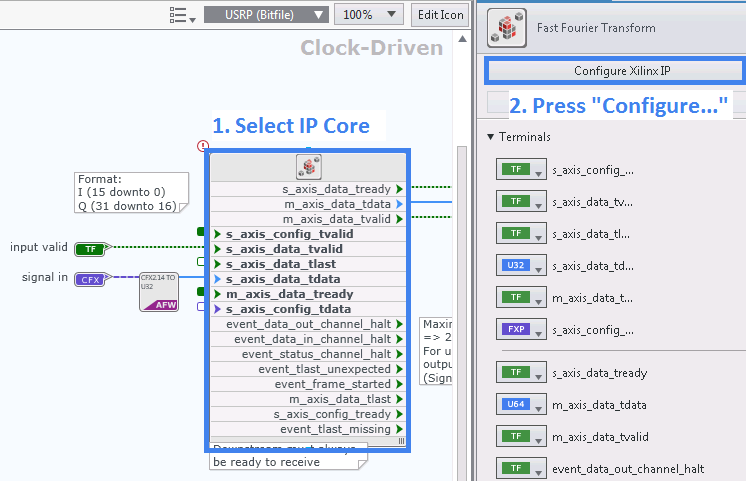Click the list view icon in toolbar
The image size is (746, 481).
coord(181,15)
